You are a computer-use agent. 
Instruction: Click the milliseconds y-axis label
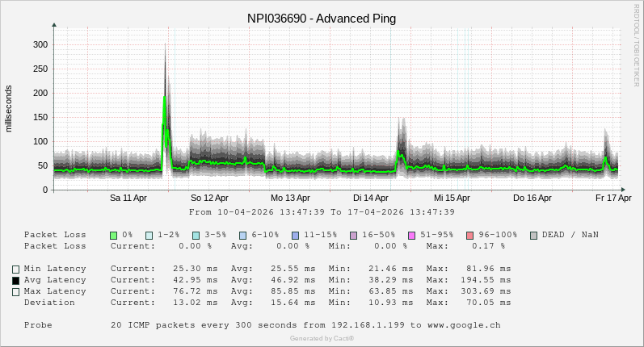pos(9,108)
